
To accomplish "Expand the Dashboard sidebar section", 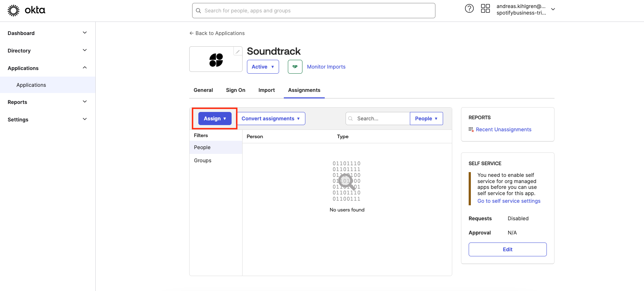I will [85, 33].
